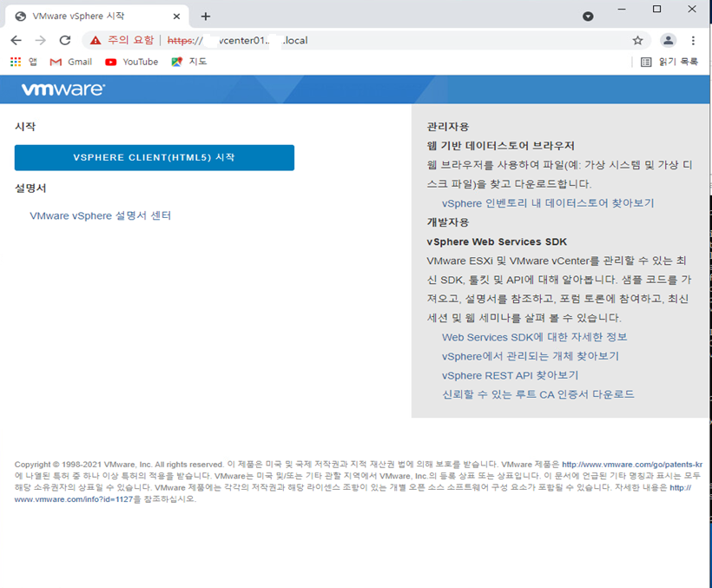Click the 설명서 heading text

(x=30, y=188)
